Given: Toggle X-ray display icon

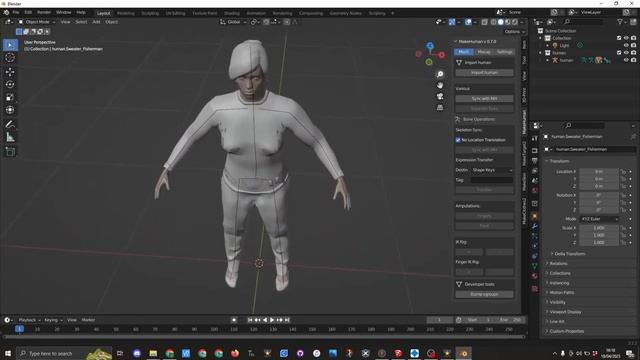Looking at the screenshot, I should [x=484, y=22].
